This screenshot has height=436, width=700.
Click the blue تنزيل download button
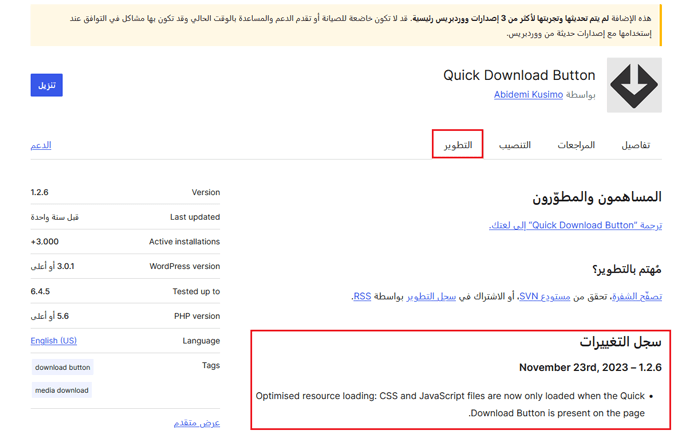[46, 85]
